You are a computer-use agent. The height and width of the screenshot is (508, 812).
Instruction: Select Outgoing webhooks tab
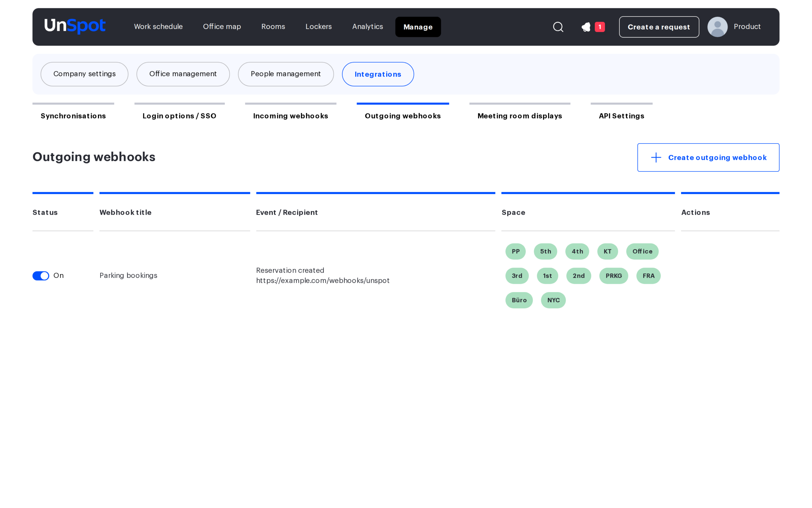tap(403, 116)
